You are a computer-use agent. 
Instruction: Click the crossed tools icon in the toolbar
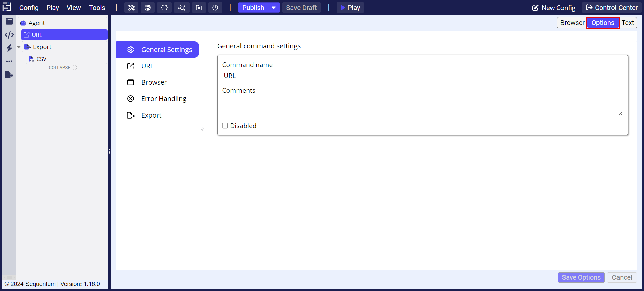pyautogui.click(x=131, y=8)
